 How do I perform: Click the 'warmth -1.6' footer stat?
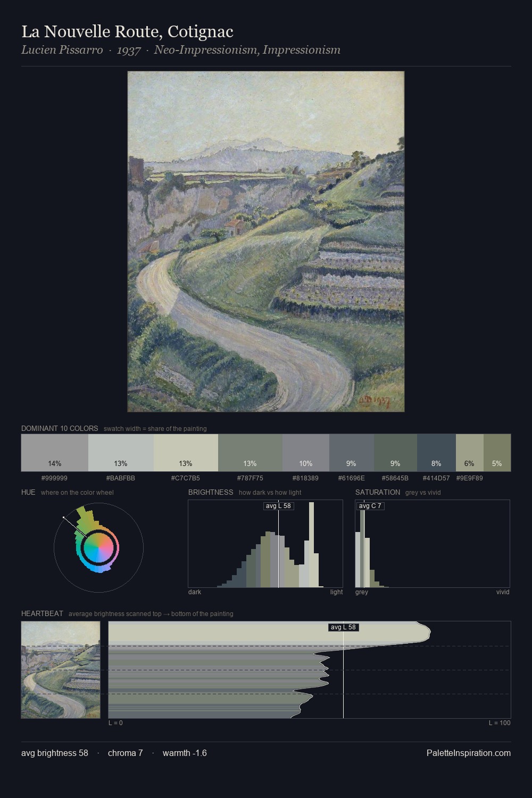(185, 753)
